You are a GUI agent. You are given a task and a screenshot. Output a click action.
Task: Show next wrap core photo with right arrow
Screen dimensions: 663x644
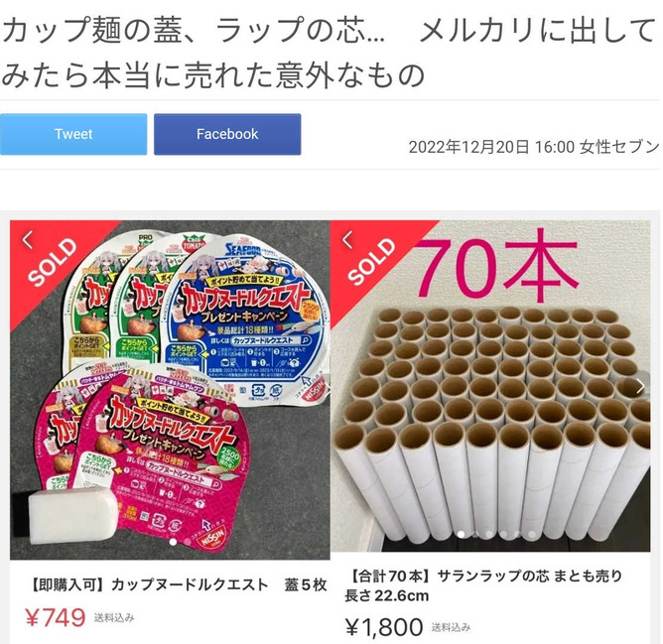640,386
